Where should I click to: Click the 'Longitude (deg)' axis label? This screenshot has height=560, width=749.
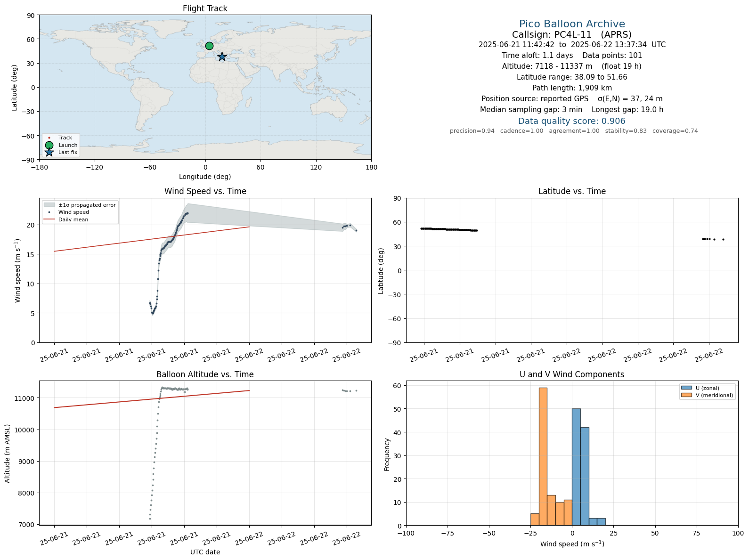click(205, 177)
